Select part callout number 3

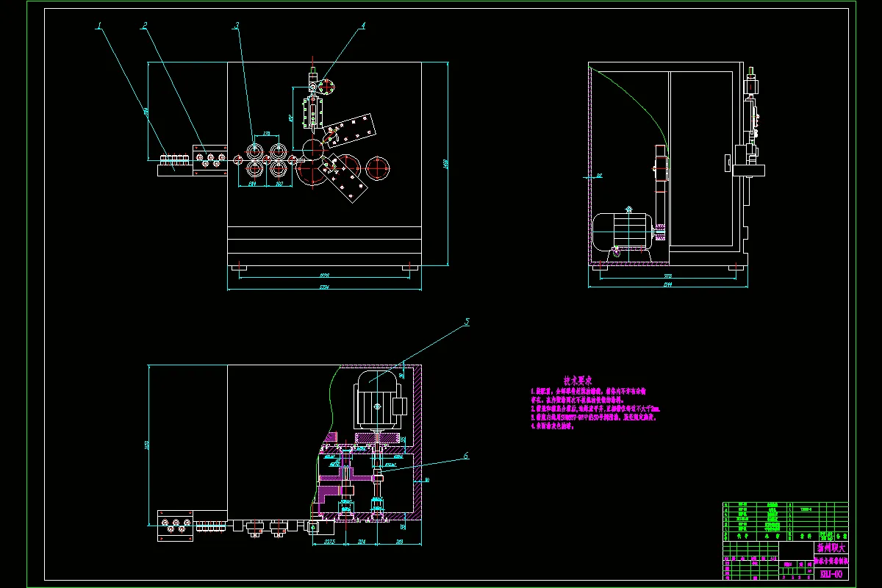[237, 24]
